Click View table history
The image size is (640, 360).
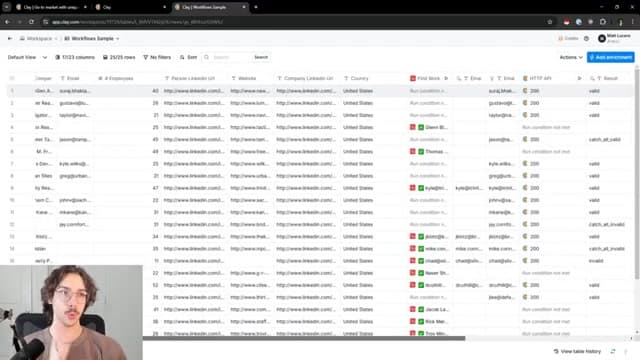(577, 351)
